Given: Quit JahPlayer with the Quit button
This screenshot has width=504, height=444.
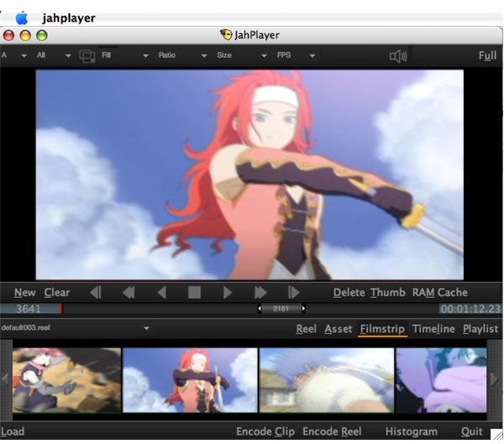Looking at the screenshot, I should click(472, 431).
